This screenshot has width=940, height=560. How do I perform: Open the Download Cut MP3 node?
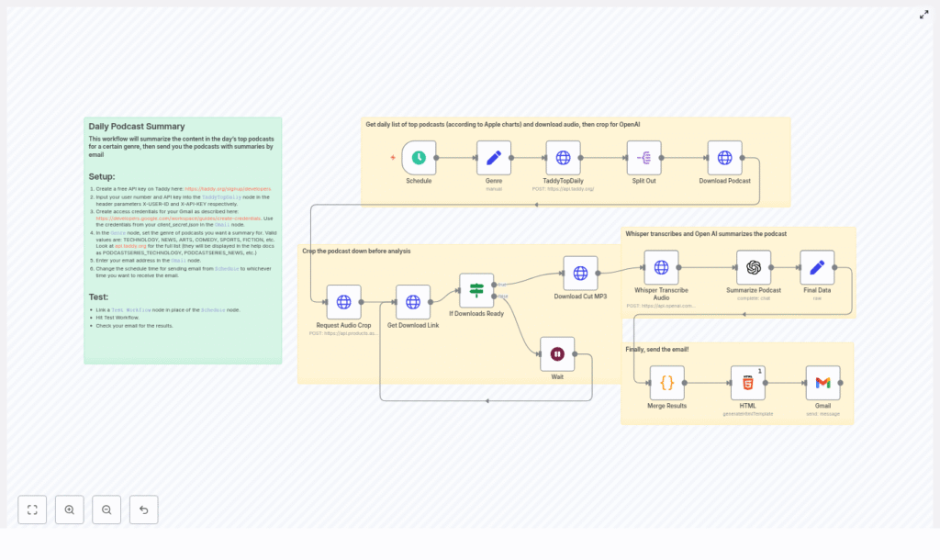point(580,274)
